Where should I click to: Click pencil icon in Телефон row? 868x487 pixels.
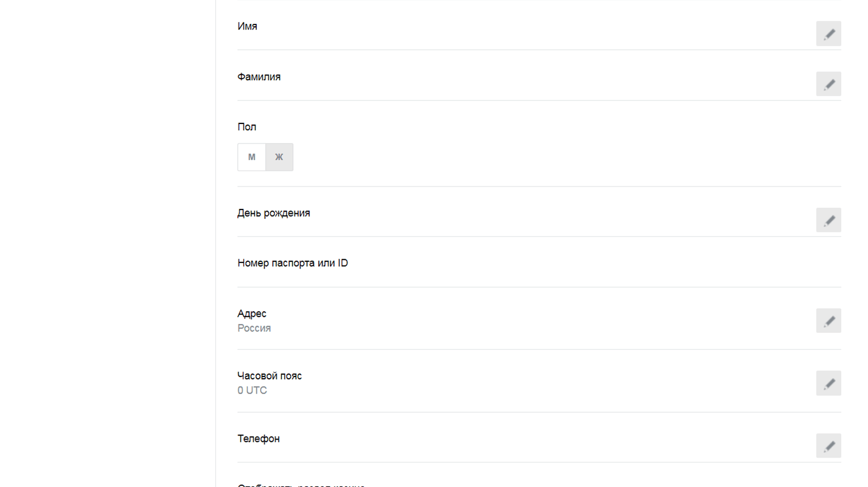[828, 446]
